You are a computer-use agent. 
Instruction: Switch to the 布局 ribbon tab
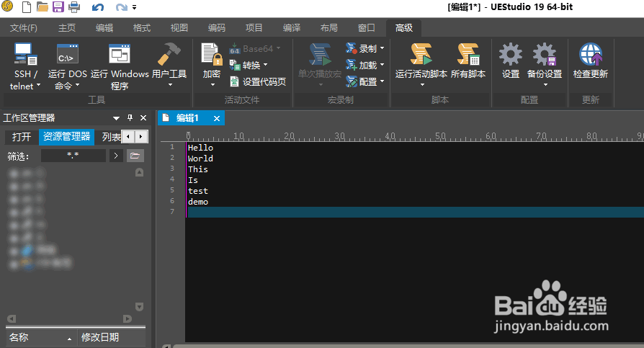click(329, 28)
